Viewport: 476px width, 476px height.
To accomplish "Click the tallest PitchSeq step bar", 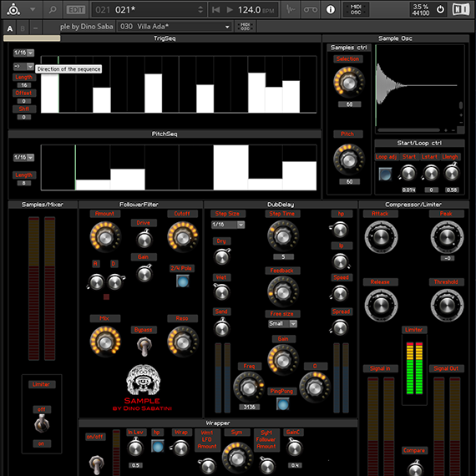I will click(x=230, y=167).
